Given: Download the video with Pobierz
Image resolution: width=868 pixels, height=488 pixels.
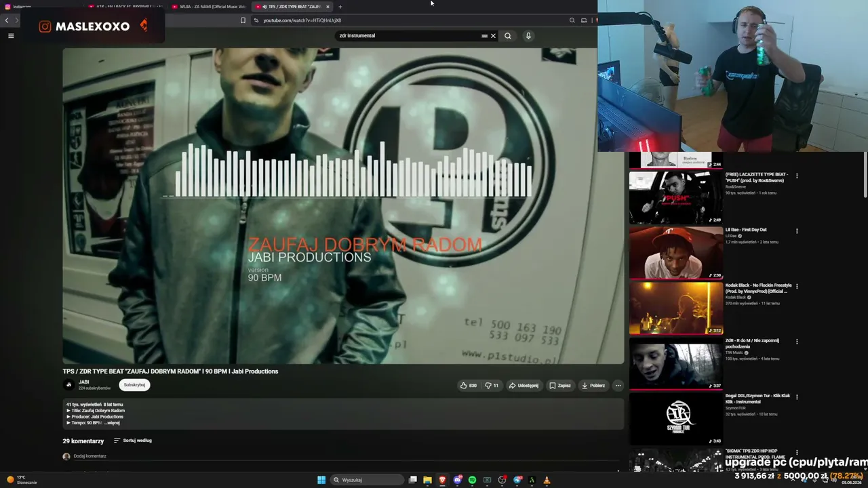Looking at the screenshot, I should coord(593,386).
